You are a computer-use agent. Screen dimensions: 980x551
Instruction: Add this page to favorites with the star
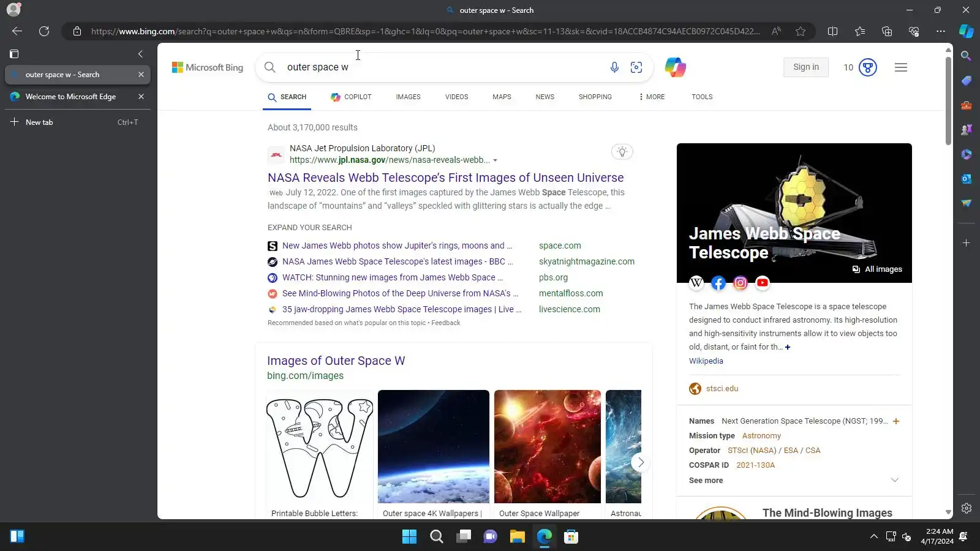(x=801, y=31)
